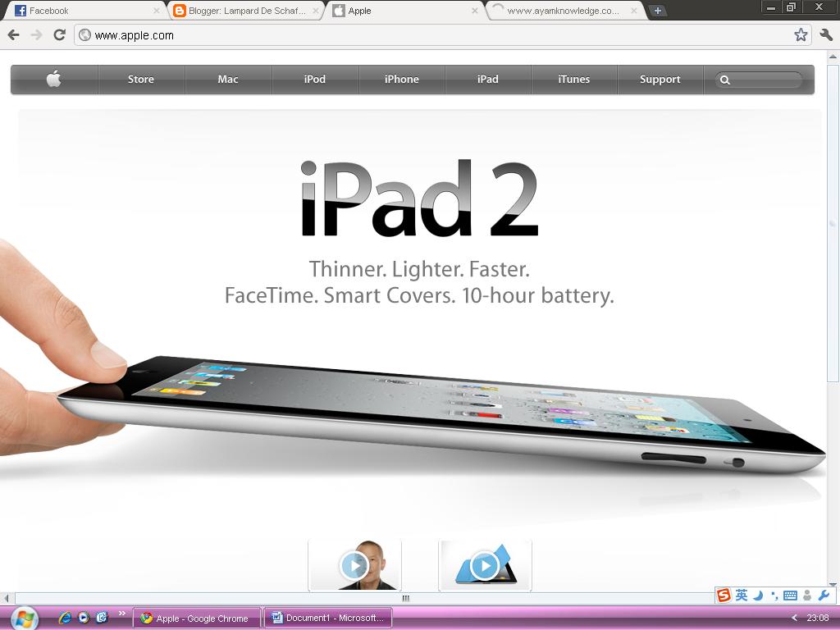The image size is (840, 630).
Task: Launch Internet Explorer from quick launch
Action: pos(65,618)
